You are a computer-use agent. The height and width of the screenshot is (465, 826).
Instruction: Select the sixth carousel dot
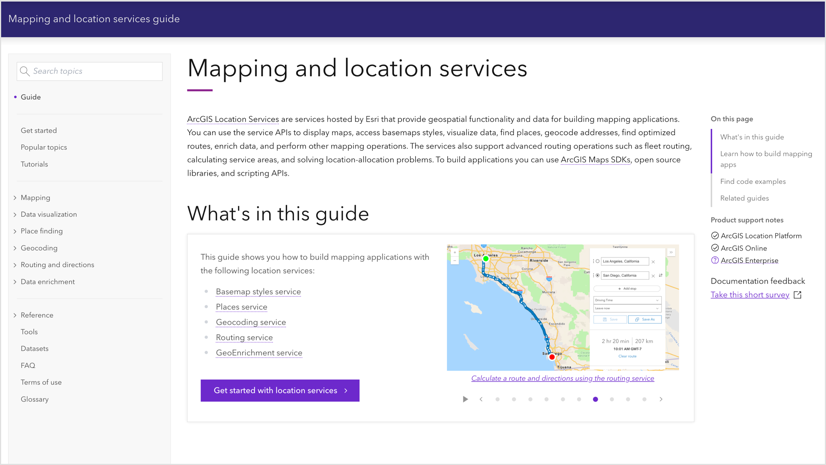[579, 399]
